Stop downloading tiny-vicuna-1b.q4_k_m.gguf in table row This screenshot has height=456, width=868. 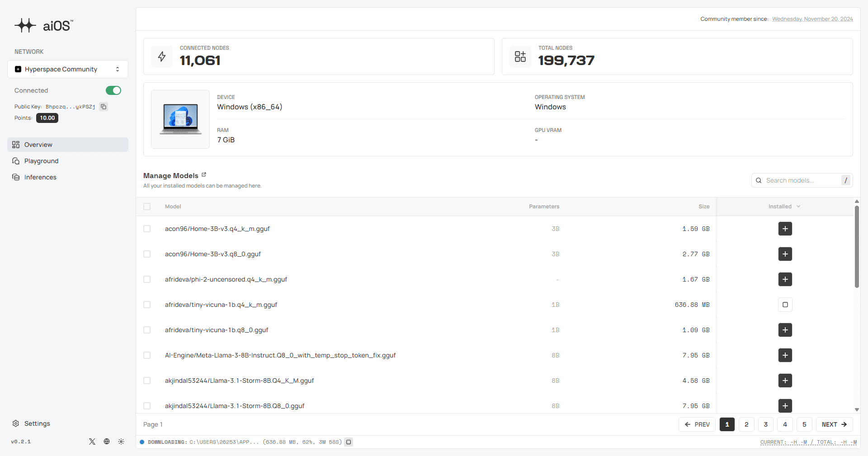tap(785, 305)
